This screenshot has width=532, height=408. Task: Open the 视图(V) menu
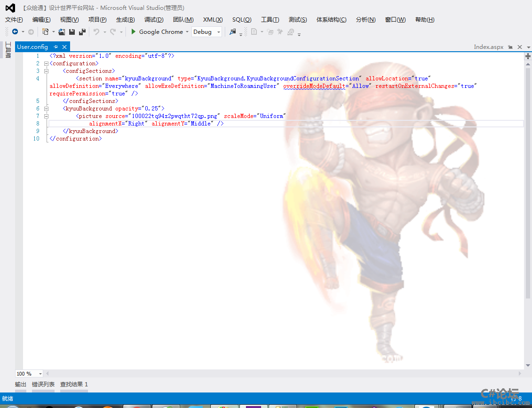click(x=69, y=20)
